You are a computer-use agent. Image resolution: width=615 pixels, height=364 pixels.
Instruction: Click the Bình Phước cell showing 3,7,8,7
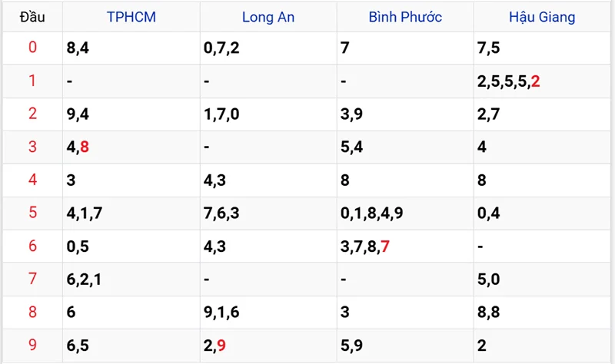pyautogui.click(x=364, y=246)
